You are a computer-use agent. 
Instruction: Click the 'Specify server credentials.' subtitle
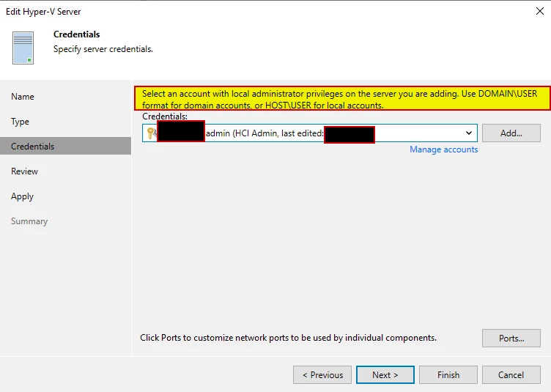(103, 49)
